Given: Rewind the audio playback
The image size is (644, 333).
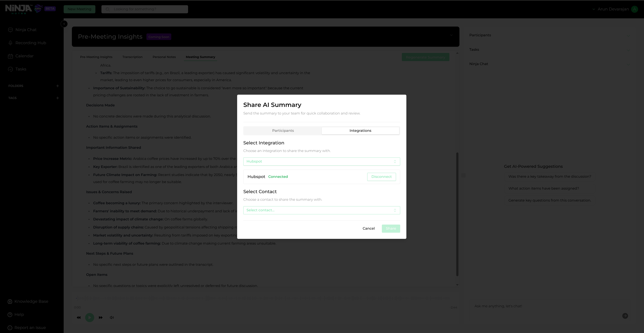Looking at the screenshot, I should pyautogui.click(x=79, y=318).
